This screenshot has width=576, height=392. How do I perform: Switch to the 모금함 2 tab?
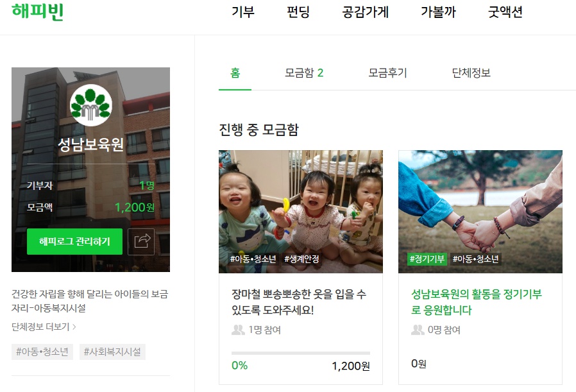tap(304, 72)
